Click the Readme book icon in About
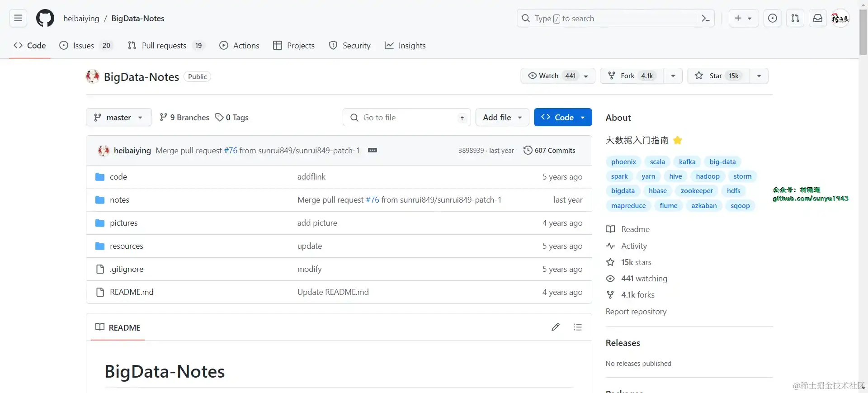The height and width of the screenshot is (393, 868). coord(610,229)
